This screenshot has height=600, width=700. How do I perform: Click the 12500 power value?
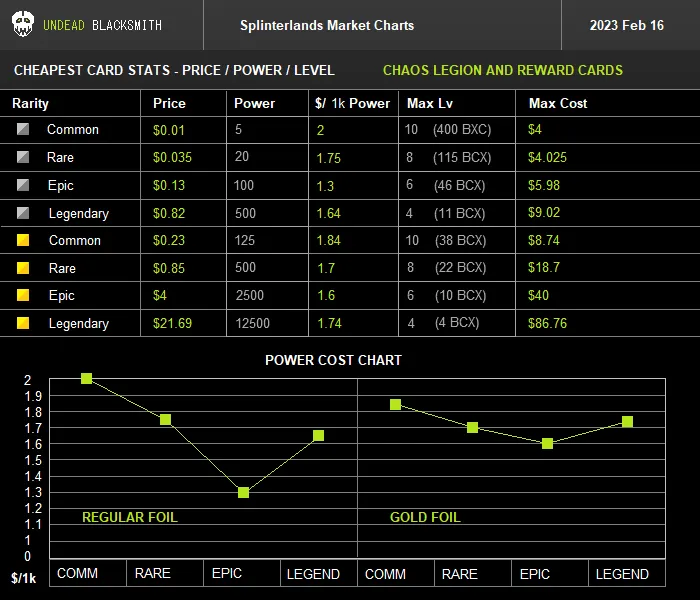pyautogui.click(x=253, y=323)
